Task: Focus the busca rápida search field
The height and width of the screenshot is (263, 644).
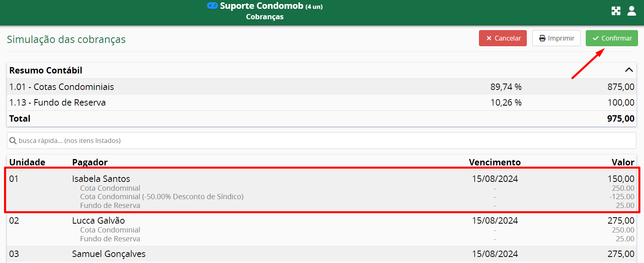Action: point(321,141)
